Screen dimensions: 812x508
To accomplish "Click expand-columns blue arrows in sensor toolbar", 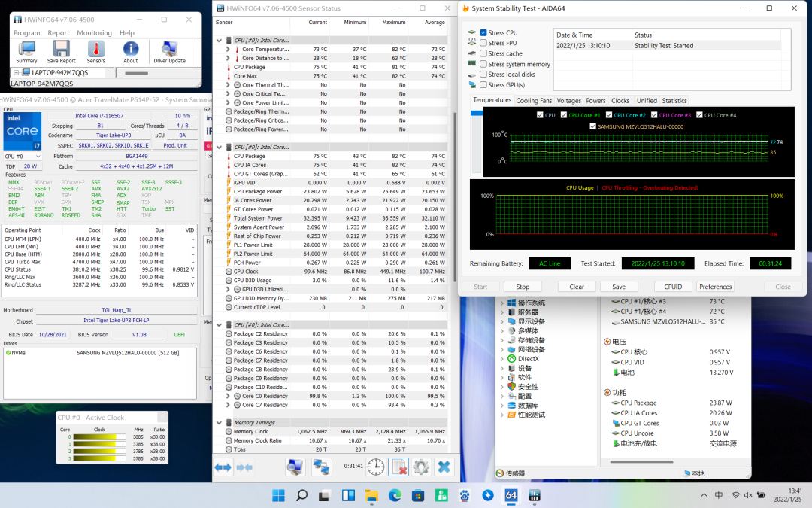I will (223, 467).
